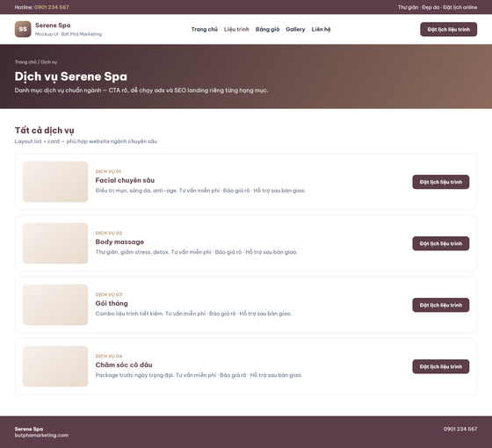Image resolution: width=492 pixels, height=448 pixels.
Task: Click the DỊCH VỤ 02 label
Action: tap(109, 233)
